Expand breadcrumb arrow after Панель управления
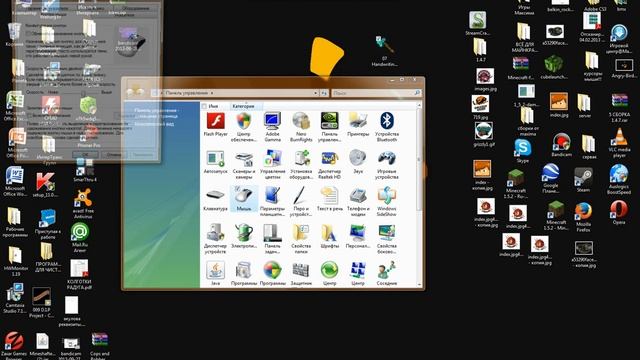Image resolution: width=640 pixels, height=360 pixels. click(x=211, y=93)
